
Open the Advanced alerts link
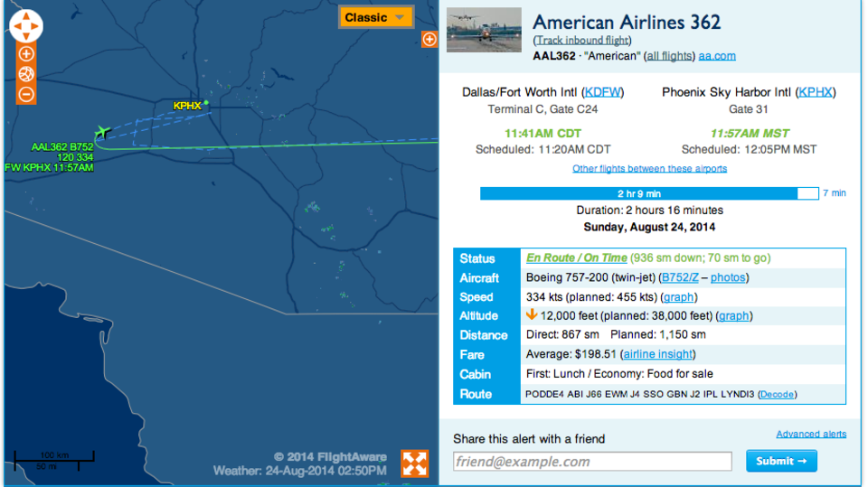coord(811,435)
